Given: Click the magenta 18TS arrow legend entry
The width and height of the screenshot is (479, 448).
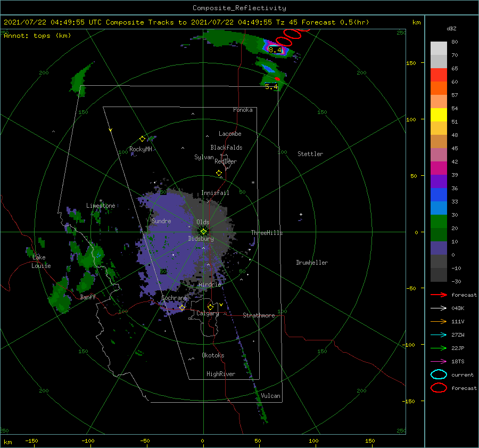Looking at the screenshot, I should click(448, 362).
